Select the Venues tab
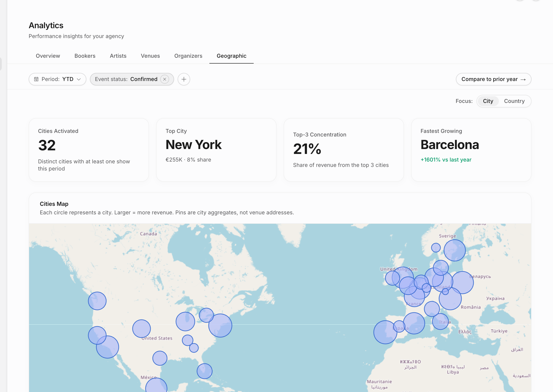The width and height of the screenshot is (553, 392). pos(150,56)
